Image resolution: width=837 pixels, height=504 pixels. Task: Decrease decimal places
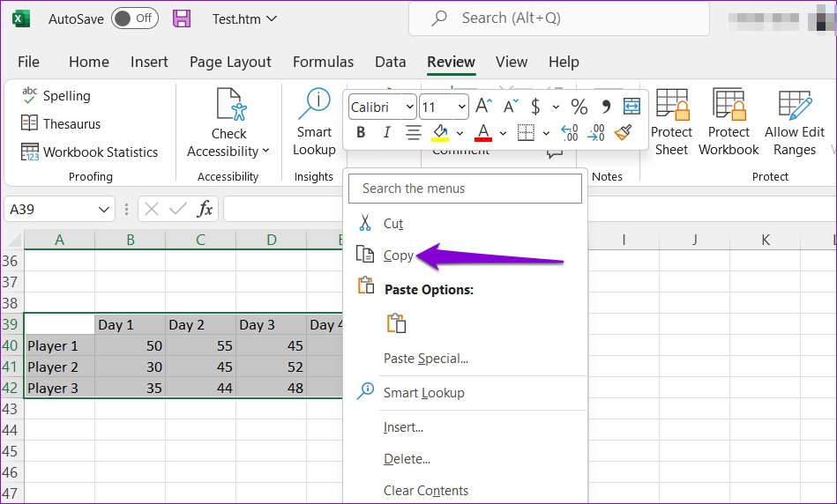tap(595, 132)
